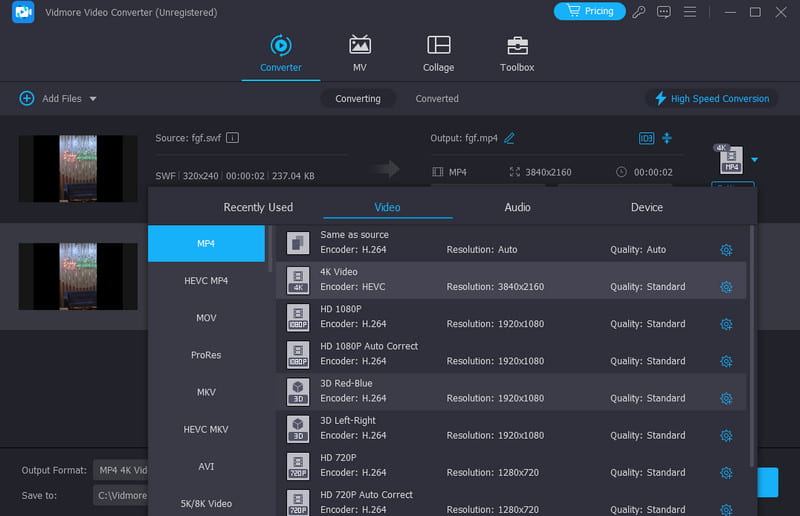Viewport: 800px width, 516px height.
Task: Expand the MP4 output format dropdown arrow
Action: (755, 160)
